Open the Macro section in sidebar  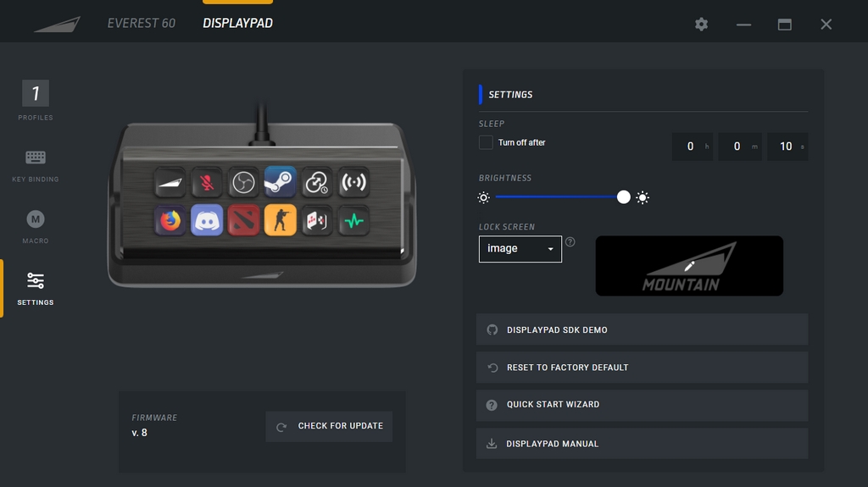[36, 226]
